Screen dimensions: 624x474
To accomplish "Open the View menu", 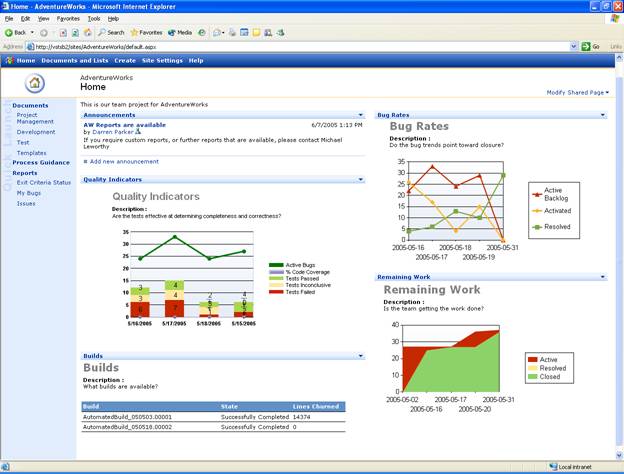I will (43, 19).
